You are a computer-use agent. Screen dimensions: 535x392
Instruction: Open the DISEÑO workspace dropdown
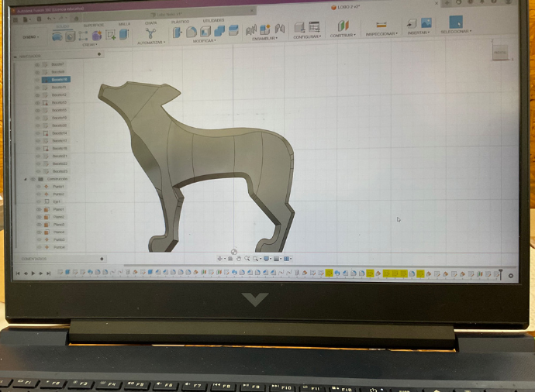tap(31, 37)
